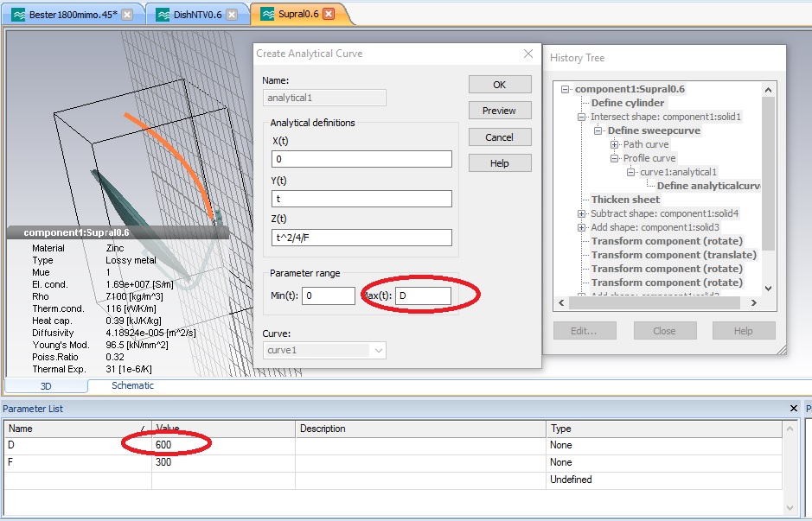Collapse the component1:Supral0.6 root node
This screenshot has width=812, height=521.
tap(566, 89)
